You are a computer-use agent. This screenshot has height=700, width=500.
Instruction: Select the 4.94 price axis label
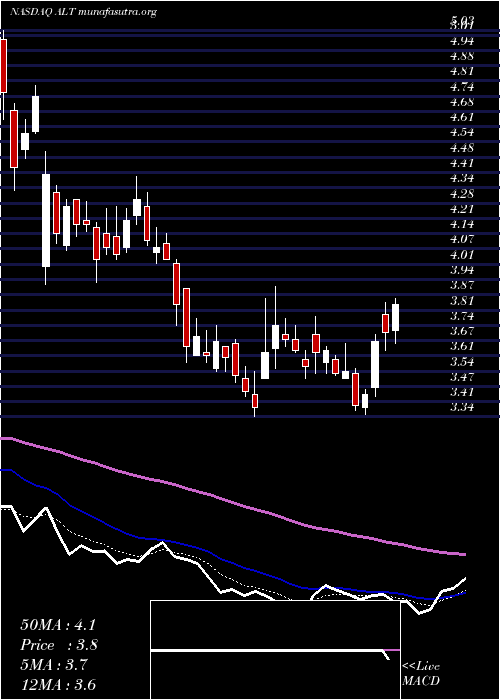462,41
